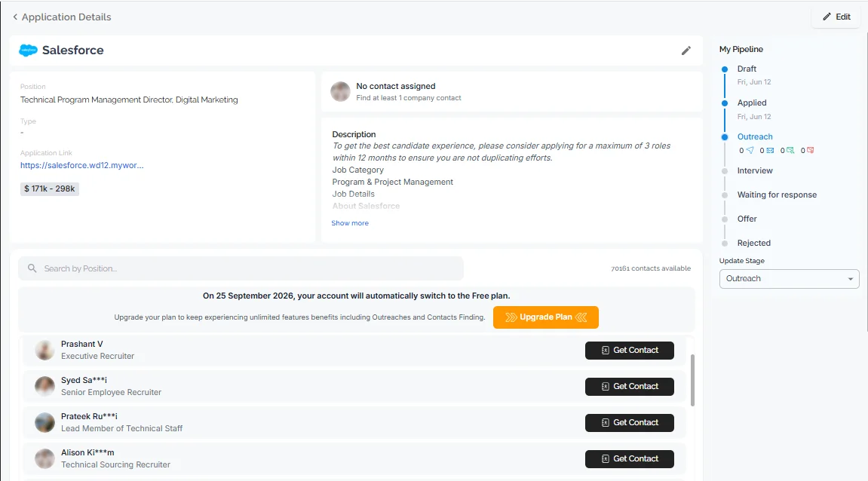Go back using the Application Details chevron

click(15, 17)
